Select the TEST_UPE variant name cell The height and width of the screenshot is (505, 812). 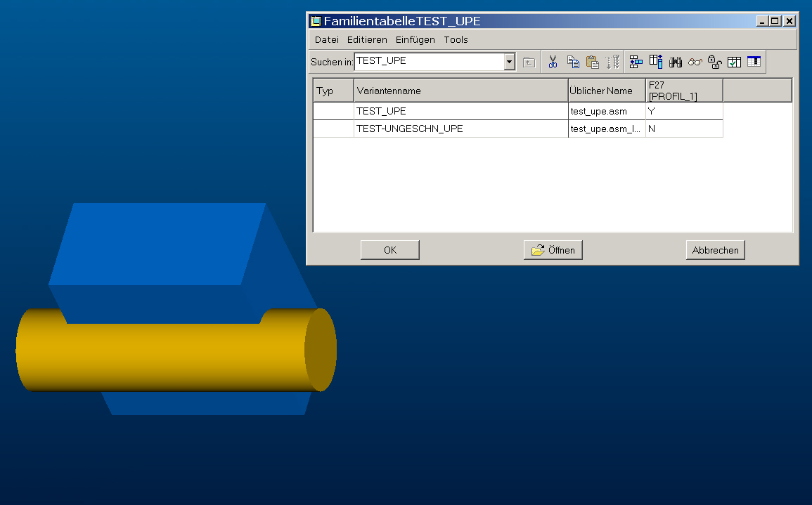pyautogui.click(x=461, y=111)
